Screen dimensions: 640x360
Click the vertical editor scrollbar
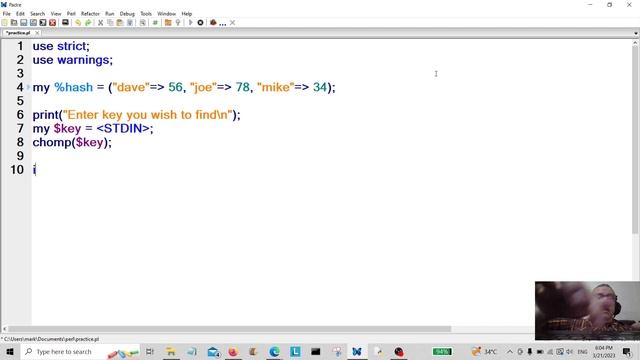pyautogui.click(x=636, y=139)
